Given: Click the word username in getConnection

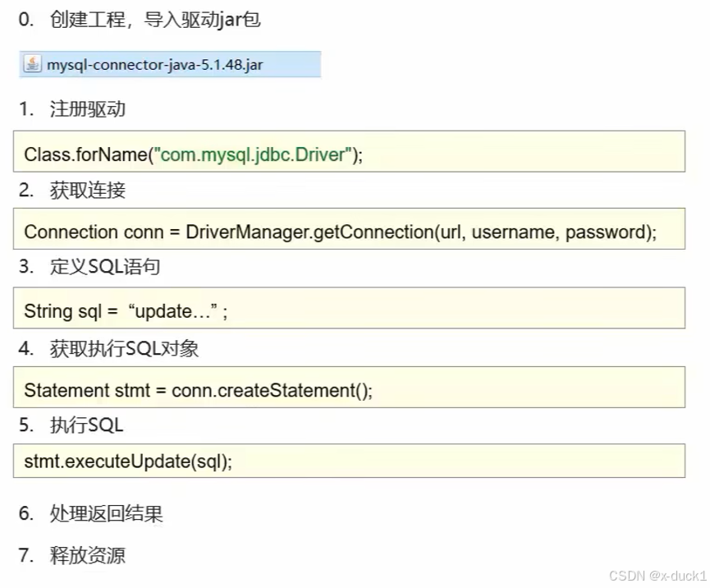Looking at the screenshot, I should coord(513,232).
